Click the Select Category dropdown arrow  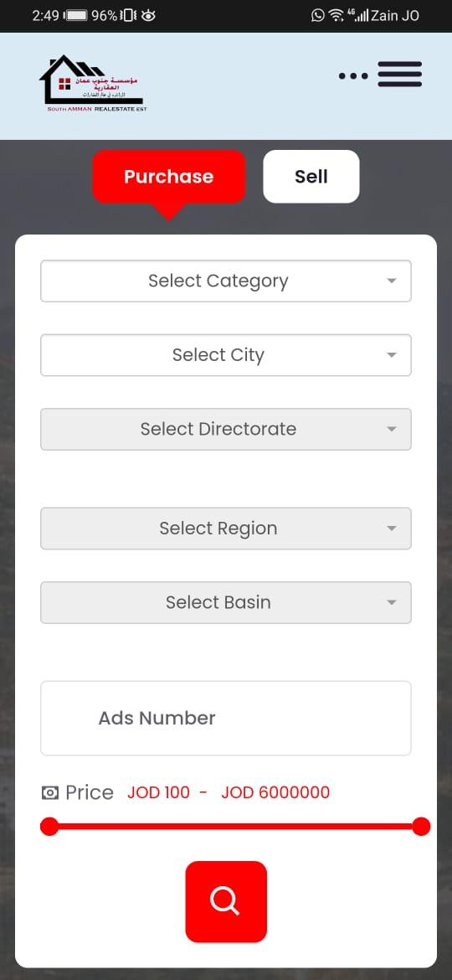pyautogui.click(x=392, y=281)
